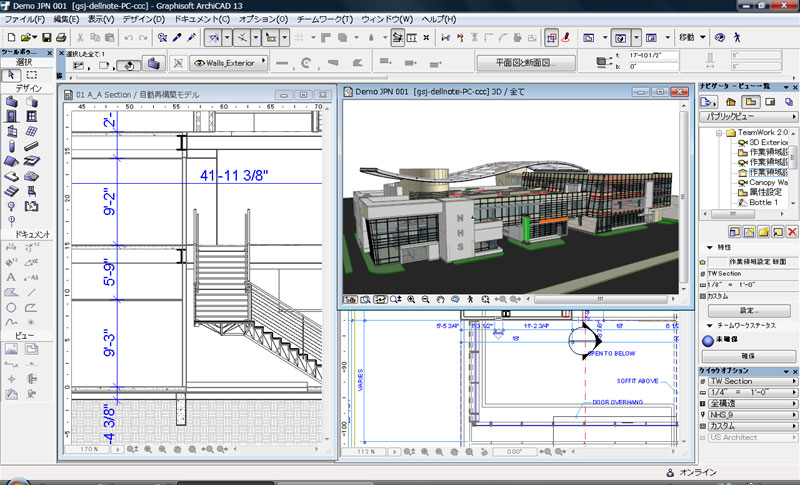The height and width of the screenshot is (485, 800).
Task: Open the ドキュメント(C) menu
Action: coord(202,19)
